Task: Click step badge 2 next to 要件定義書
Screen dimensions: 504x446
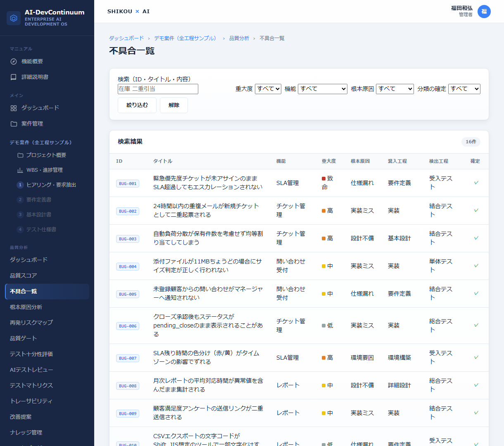Action: [x=20, y=200]
